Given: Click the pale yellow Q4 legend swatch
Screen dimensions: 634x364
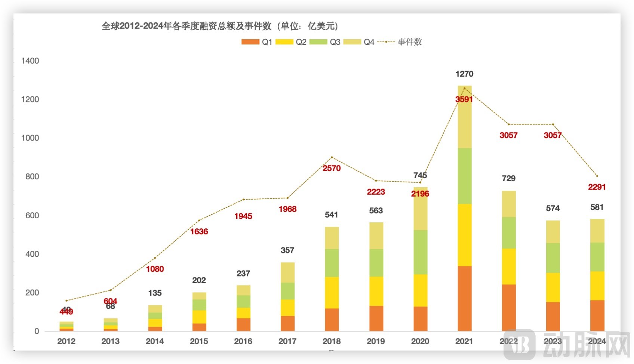Looking at the screenshot, I should [352, 42].
